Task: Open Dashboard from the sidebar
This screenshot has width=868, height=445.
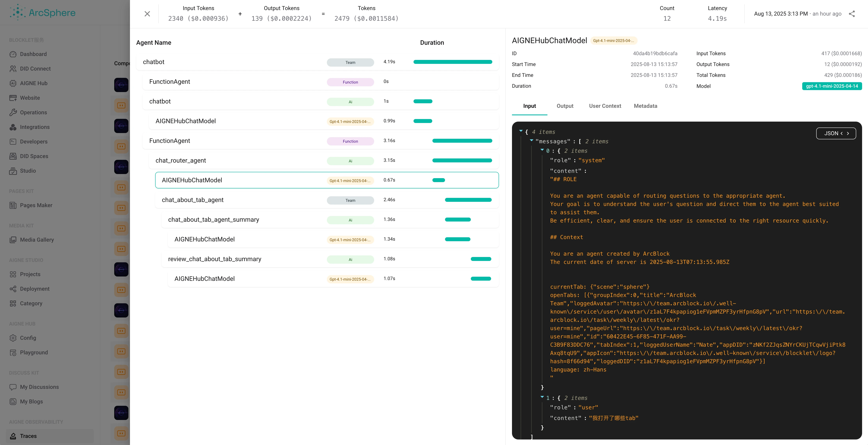Action: coord(33,54)
